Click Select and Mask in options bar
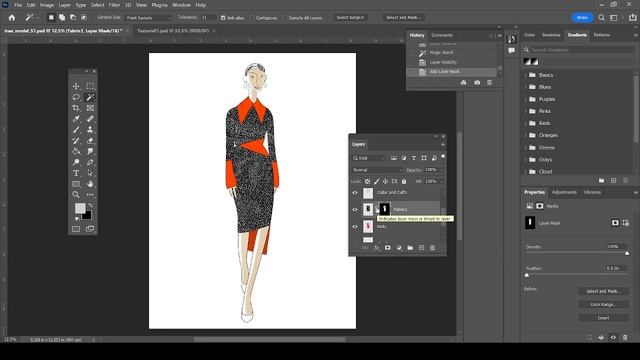640x360 pixels. 404,18
